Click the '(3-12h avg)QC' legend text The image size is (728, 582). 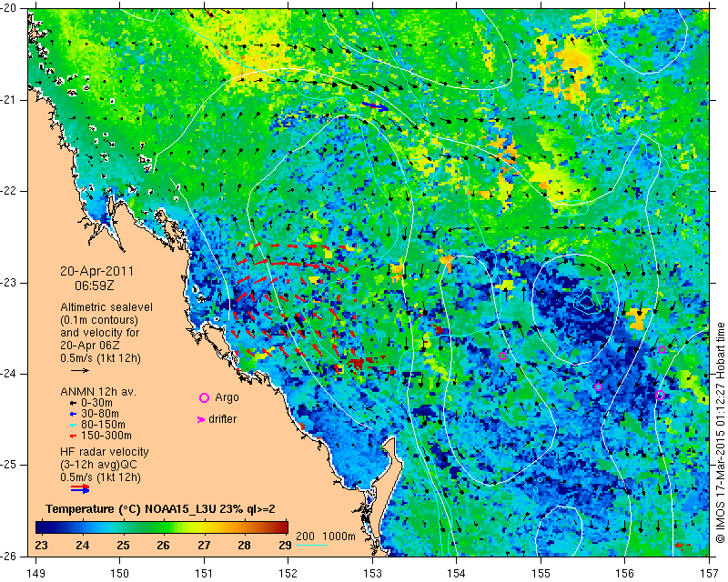[x=98, y=465]
